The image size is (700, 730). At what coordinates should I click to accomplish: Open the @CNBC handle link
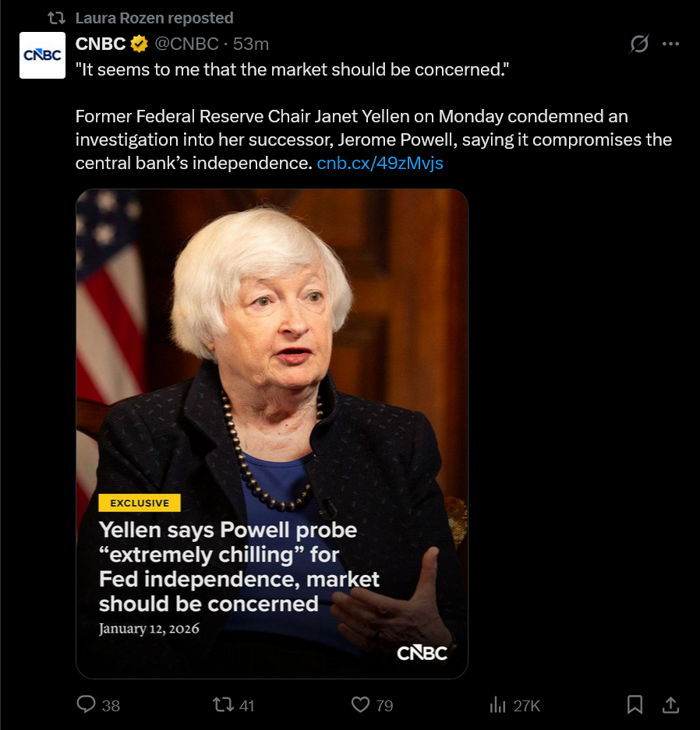(186, 44)
